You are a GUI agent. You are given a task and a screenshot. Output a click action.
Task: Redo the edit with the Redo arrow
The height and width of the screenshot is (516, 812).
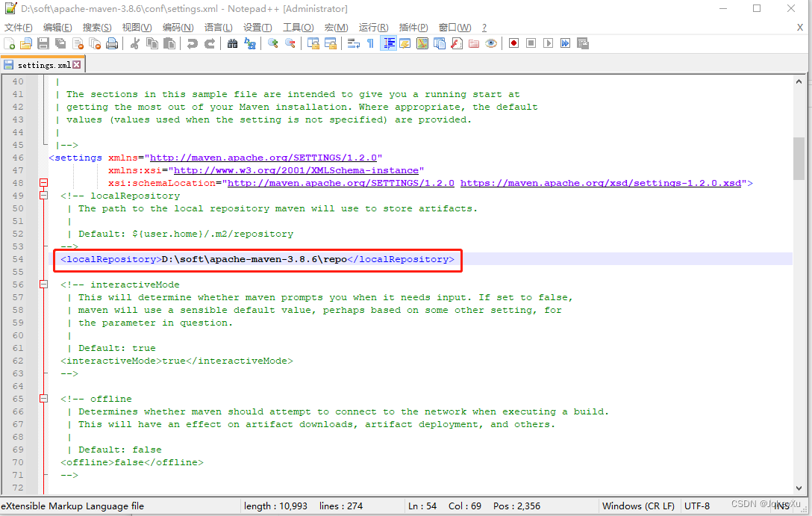(209, 43)
